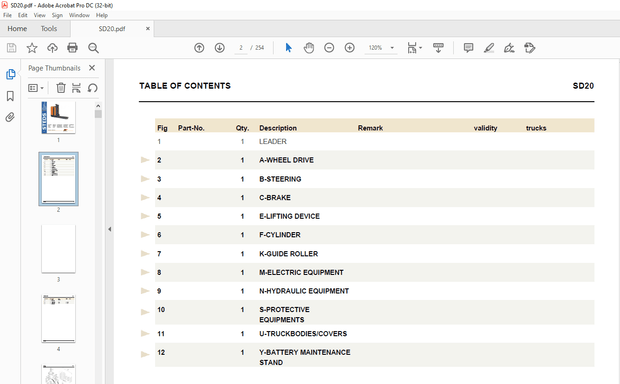Viewport: 620px width, 384px height.
Task: Open the Sign menu
Action: [57, 15]
